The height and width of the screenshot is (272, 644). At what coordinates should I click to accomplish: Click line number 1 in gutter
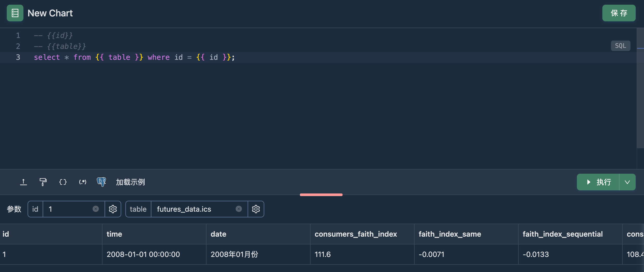[18, 35]
